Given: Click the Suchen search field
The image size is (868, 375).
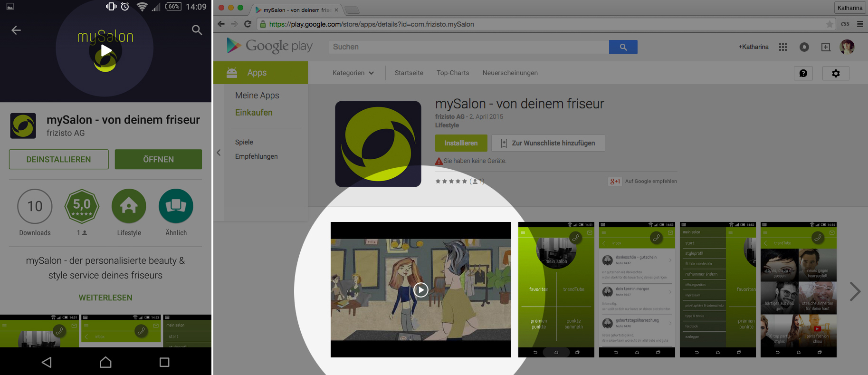Looking at the screenshot, I should pyautogui.click(x=469, y=47).
